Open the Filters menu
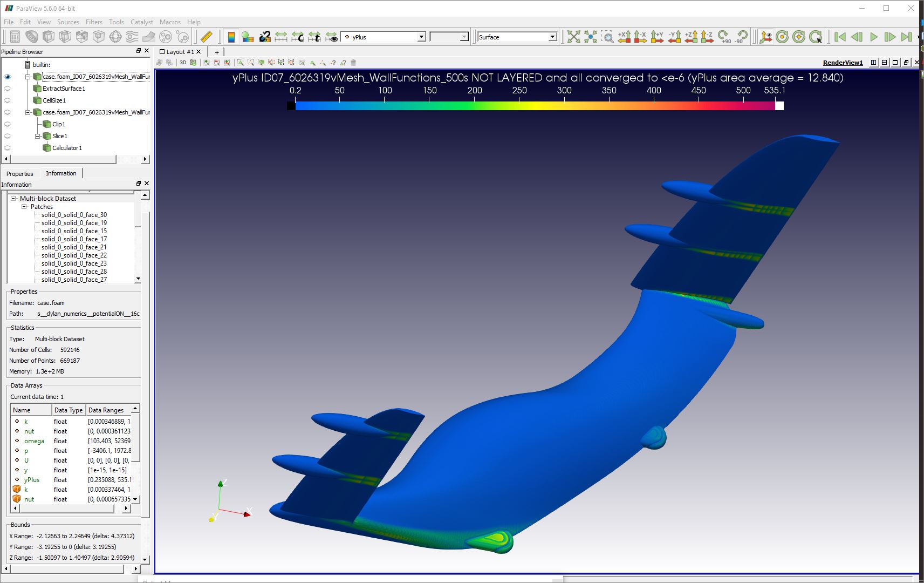924x583 pixels. click(94, 22)
